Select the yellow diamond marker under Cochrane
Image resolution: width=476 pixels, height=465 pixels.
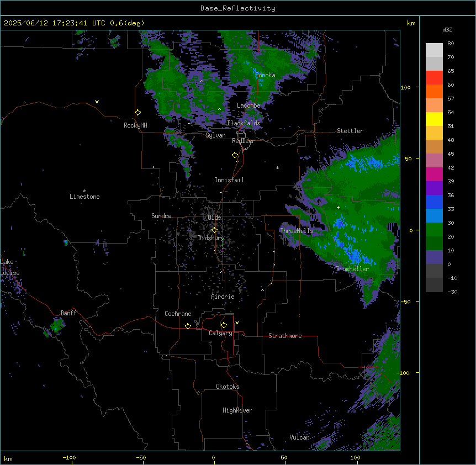tap(188, 326)
